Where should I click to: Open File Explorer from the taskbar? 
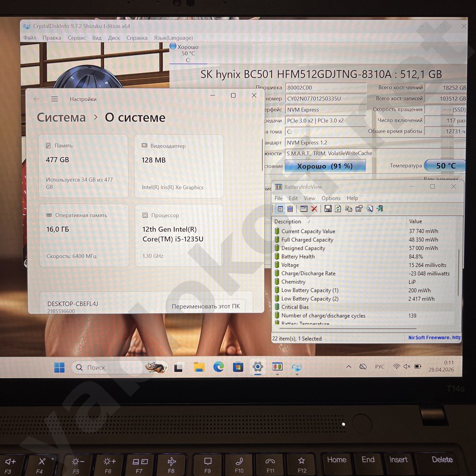point(199,367)
